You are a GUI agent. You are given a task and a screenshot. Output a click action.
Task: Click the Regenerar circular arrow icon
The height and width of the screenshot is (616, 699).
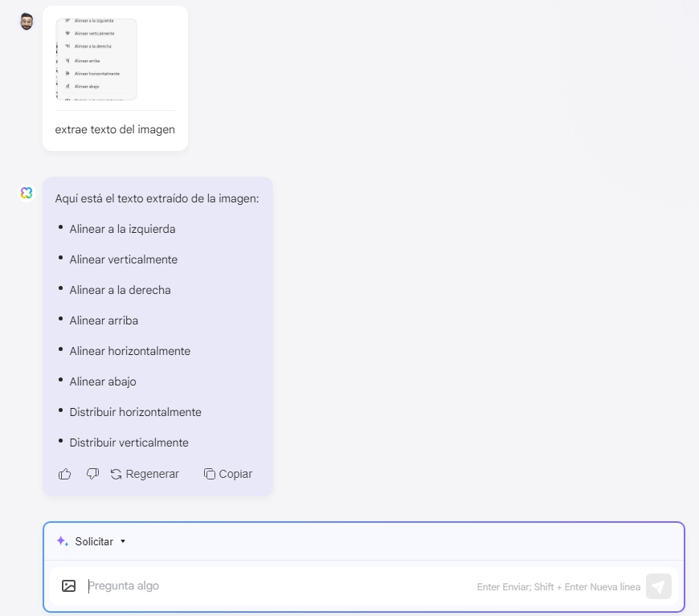[x=116, y=475]
